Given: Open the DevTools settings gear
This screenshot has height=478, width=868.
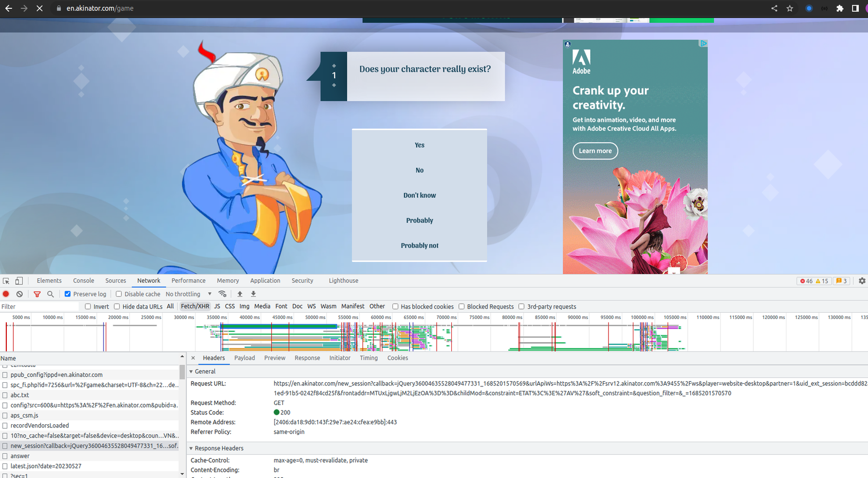Looking at the screenshot, I should (862, 281).
